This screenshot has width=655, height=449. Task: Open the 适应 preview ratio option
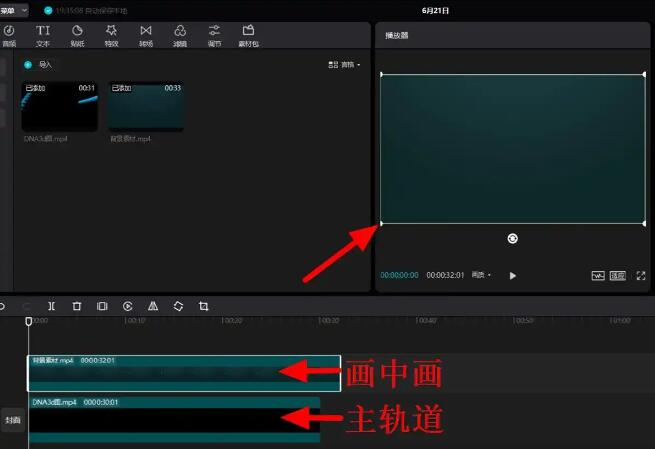pyautogui.click(x=618, y=275)
